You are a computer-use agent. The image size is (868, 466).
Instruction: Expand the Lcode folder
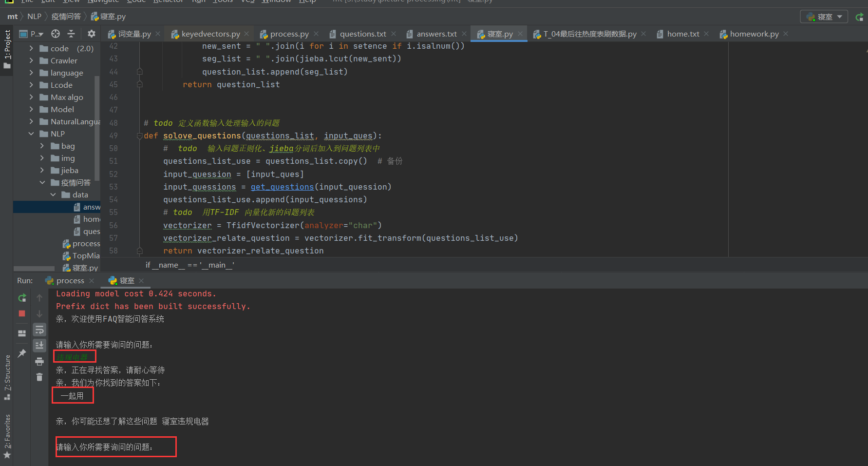pyautogui.click(x=31, y=85)
